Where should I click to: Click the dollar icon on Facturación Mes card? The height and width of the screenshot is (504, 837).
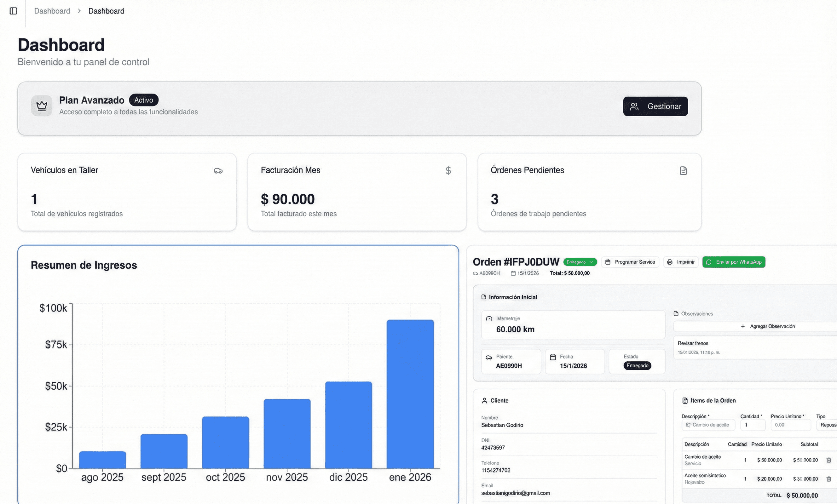click(x=448, y=171)
